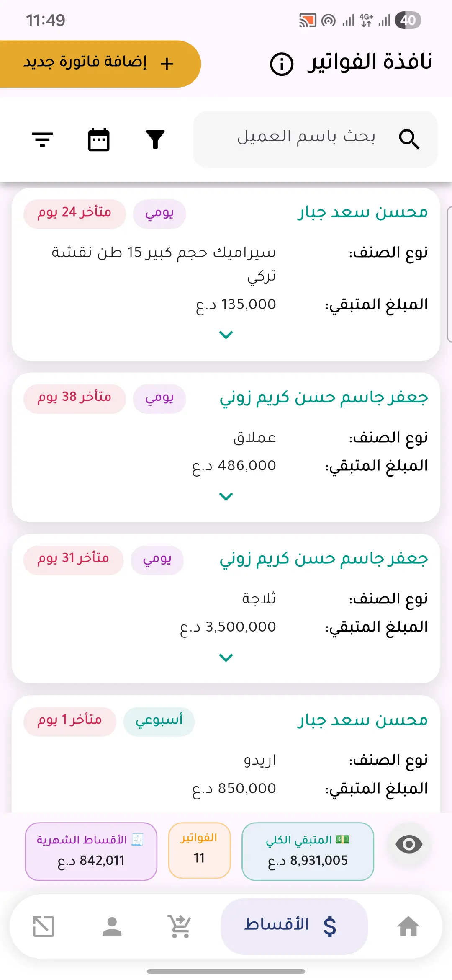Tap the sort lines icon

42,139
